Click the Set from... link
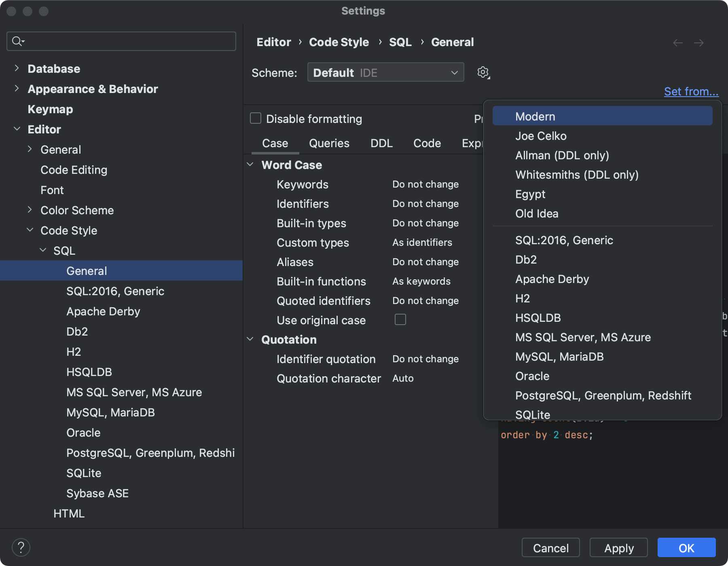 point(691,91)
